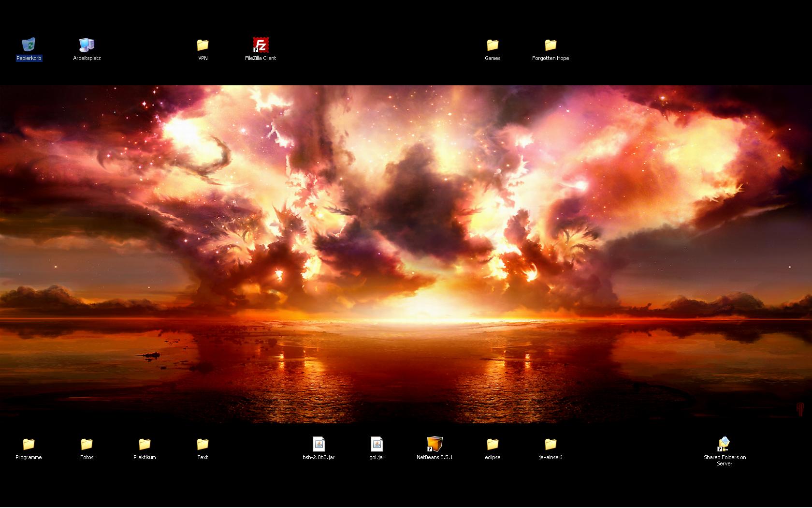The width and height of the screenshot is (812, 508).
Task: Click the 'FileZilla Client' text label
Action: (x=261, y=58)
